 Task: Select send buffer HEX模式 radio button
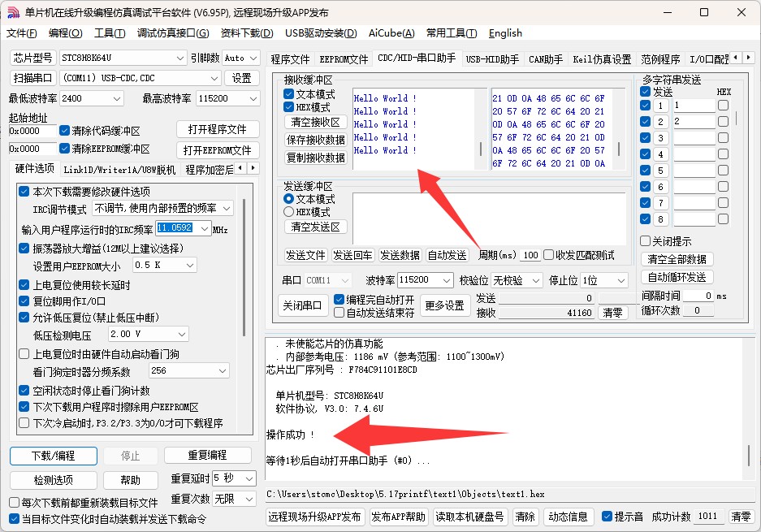coord(289,212)
